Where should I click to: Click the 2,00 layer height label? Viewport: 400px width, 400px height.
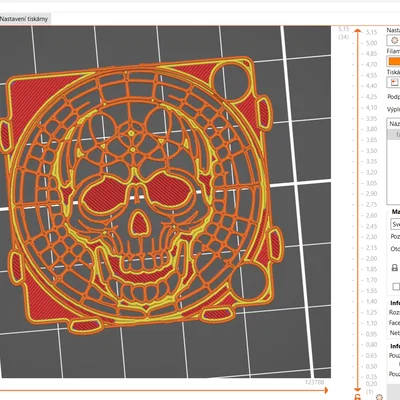[x=371, y=258]
